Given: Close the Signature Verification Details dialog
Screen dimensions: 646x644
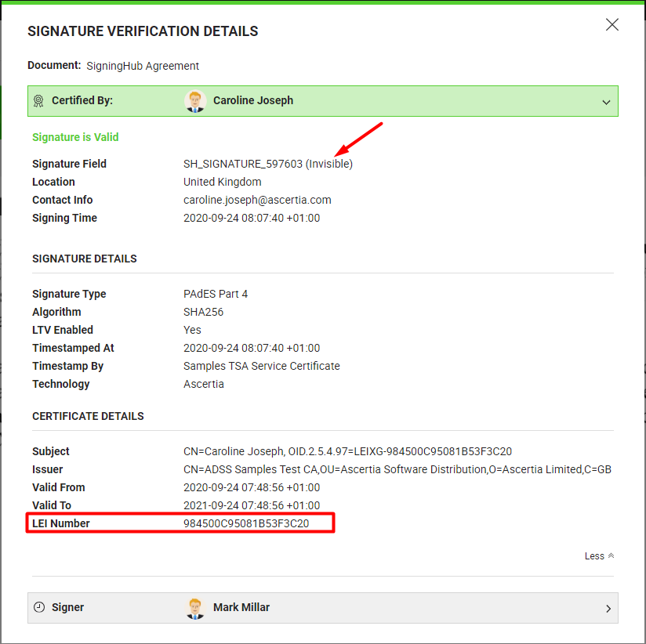Looking at the screenshot, I should tap(612, 24).
